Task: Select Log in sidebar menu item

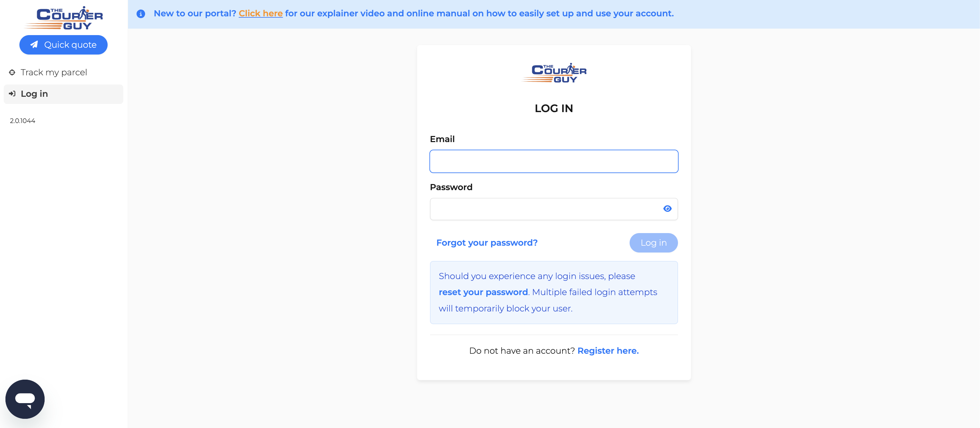Action: coord(64,94)
